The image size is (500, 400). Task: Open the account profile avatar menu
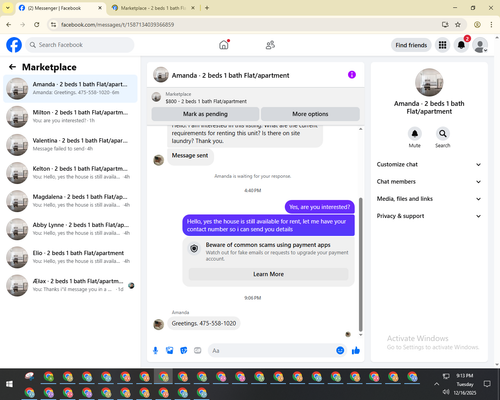pyautogui.click(x=480, y=45)
